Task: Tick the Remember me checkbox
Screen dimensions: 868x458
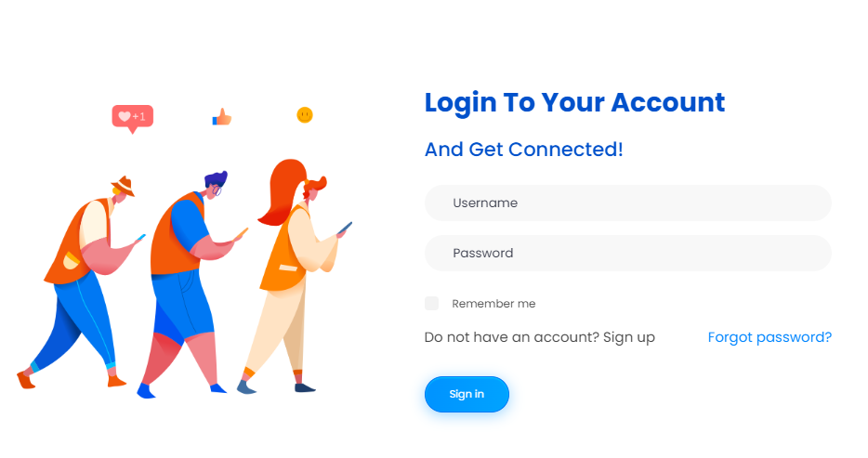Action: pos(432,303)
